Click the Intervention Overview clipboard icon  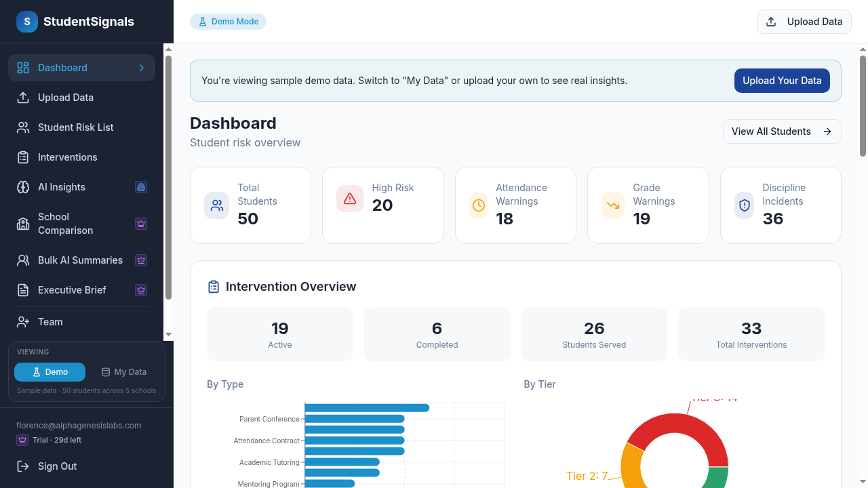pyautogui.click(x=214, y=287)
